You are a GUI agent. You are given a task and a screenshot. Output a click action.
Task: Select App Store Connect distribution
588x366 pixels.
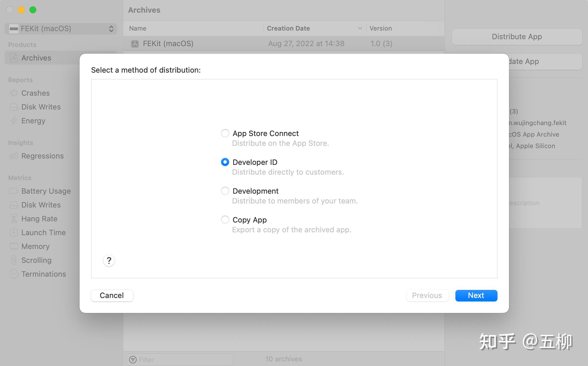pyautogui.click(x=225, y=133)
